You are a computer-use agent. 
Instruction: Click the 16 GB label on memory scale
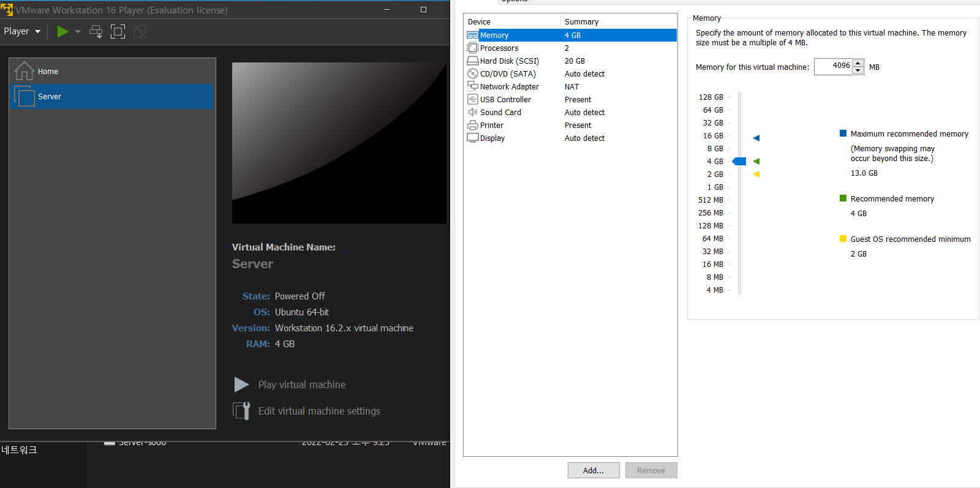click(713, 136)
